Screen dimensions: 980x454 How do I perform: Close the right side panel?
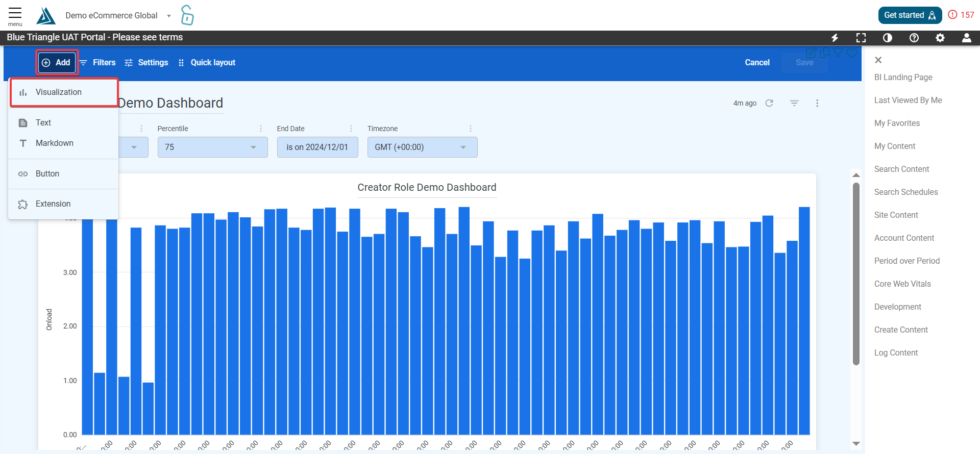pyautogui.click(x=878, y=60)
